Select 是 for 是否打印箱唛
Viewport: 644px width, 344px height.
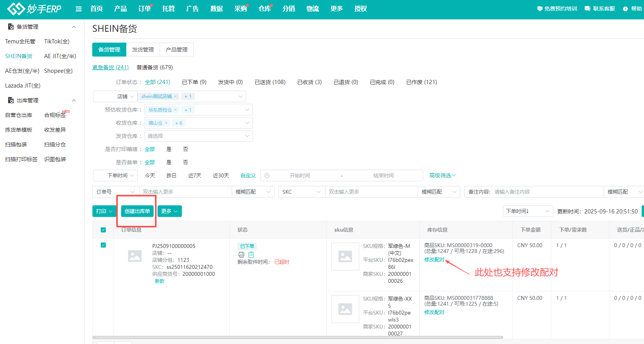(x=169, y=149)
